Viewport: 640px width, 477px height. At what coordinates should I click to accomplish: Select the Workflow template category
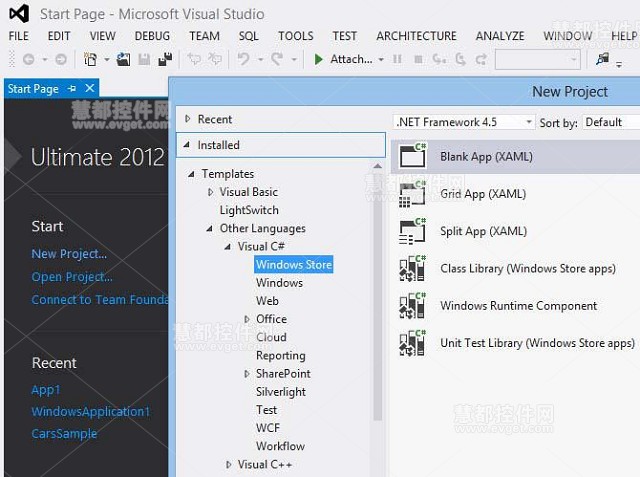tap(280, 446)
